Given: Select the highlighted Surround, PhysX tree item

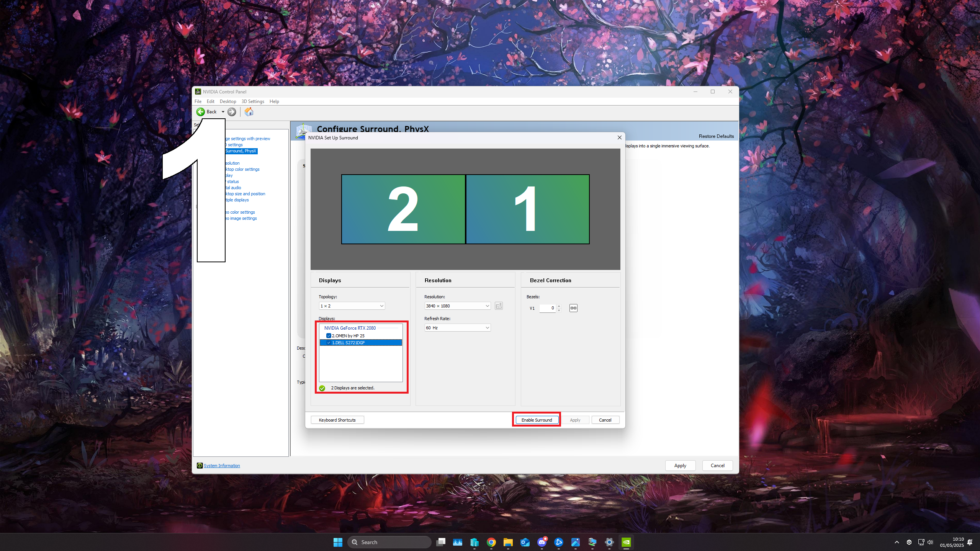Looking at the screenshot, I should click(x=241, y=151).
